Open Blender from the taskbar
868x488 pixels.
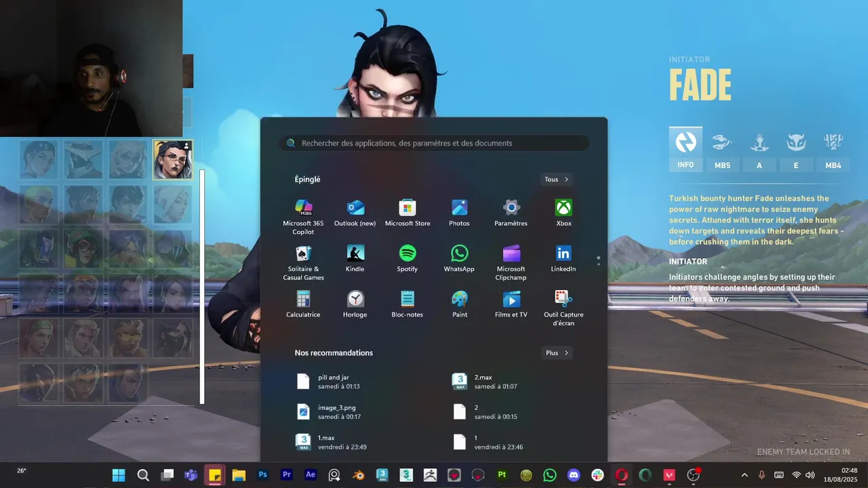[358, 475]
